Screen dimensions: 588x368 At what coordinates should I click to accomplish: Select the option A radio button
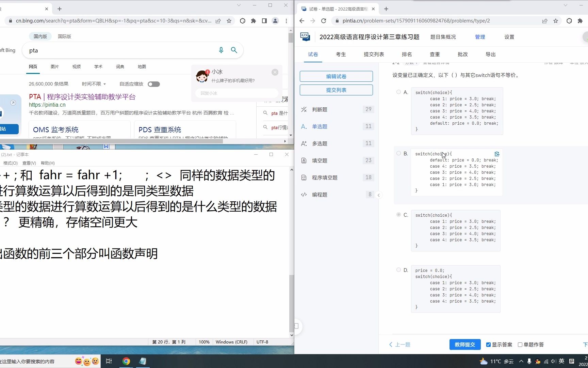398,91
